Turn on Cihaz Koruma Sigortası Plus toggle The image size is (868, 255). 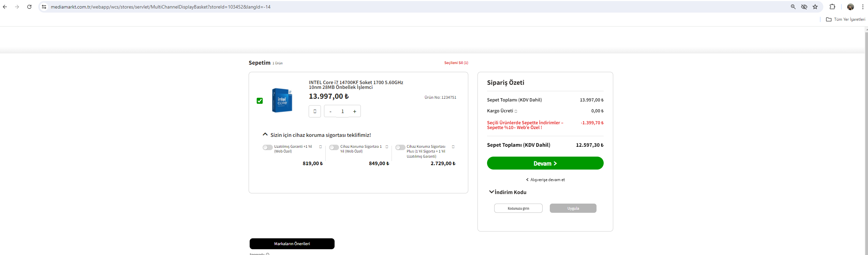coord(400,147)
